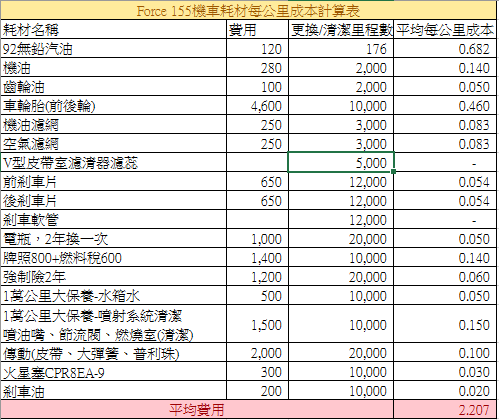The width and height of the screenshot is (499, 420).
Task: Select the 前剎車片 cell
Action: pyautogui.click(x=114, y=181)
